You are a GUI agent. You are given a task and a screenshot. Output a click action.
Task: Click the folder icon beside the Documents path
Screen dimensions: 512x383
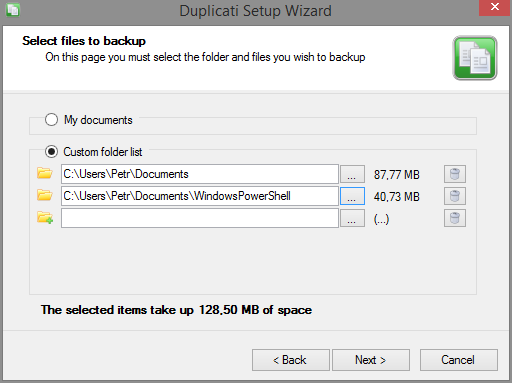[45, 174]
